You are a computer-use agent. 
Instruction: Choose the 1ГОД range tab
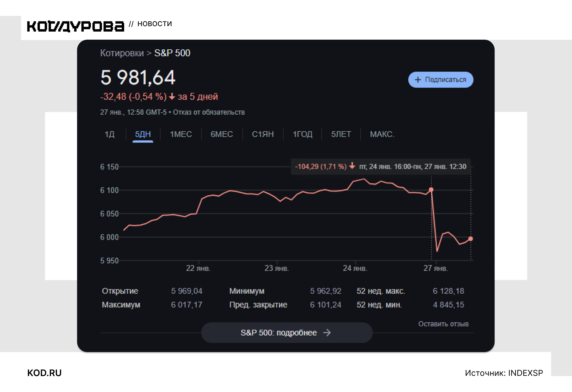303,134
